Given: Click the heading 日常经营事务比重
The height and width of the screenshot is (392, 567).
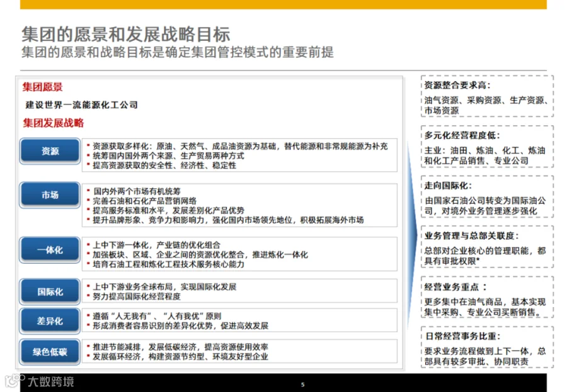Looking at the screenshot, I should coord(462,337).
